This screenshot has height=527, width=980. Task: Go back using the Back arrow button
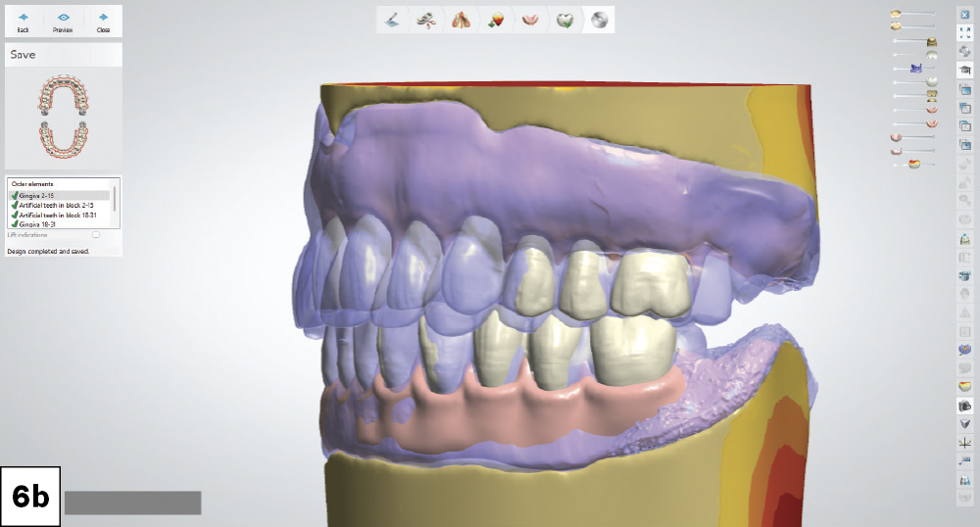[24, 22]
